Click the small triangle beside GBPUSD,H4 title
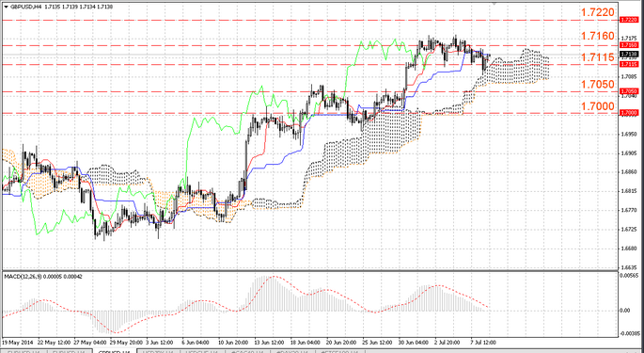The image size is (644, 353). tap(6, 7)
